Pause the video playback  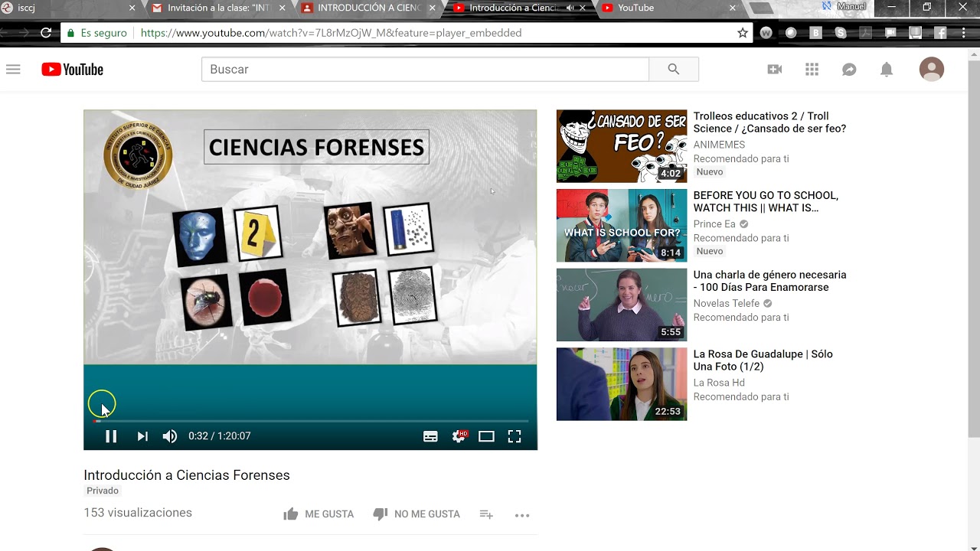click(x=111, y=436)
